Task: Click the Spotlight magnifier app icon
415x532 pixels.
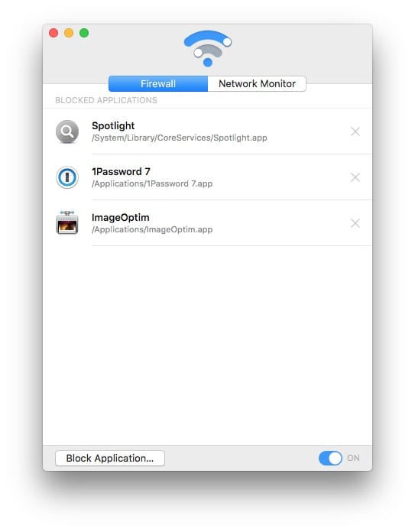Action: tap(67, 131)
